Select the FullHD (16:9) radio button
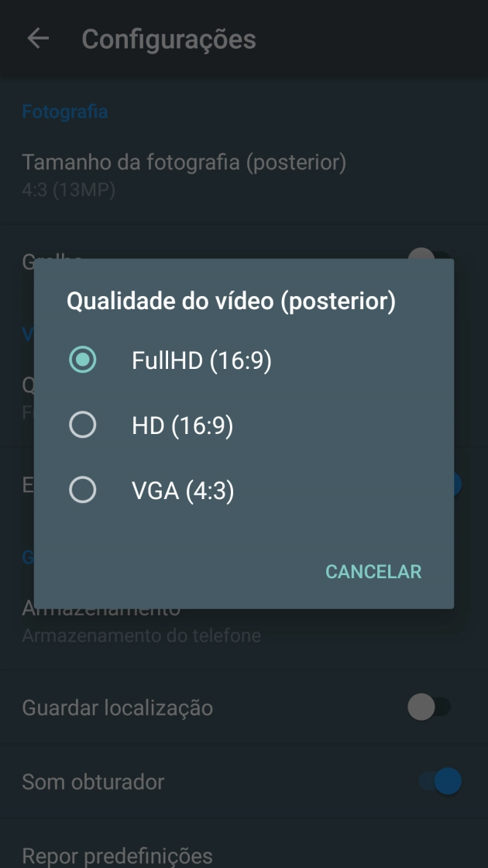 point(83,359)
